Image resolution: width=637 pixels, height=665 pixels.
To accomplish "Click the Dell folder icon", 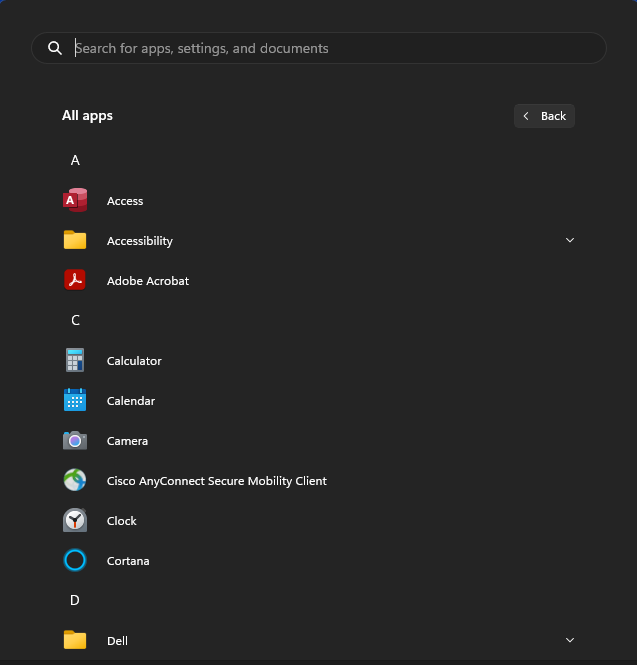I will [75, 640].
